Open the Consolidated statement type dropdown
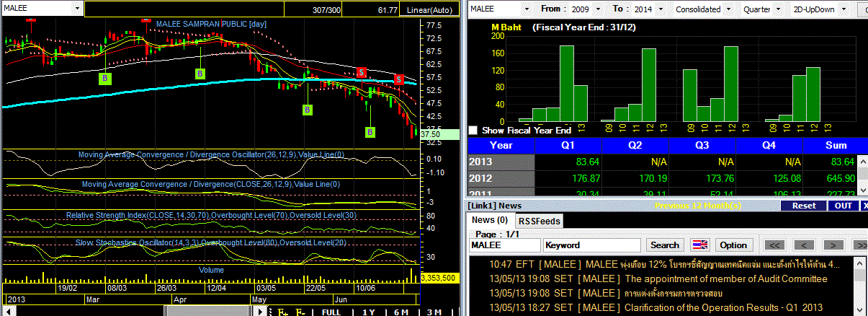This screenshot has width=868, height=316. pos(729,9)
